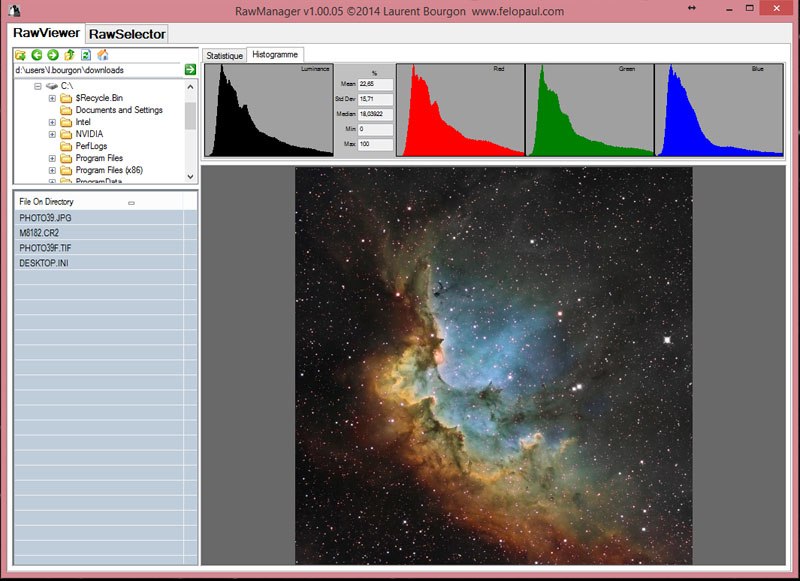Switch to the RawSelector tab
Screen dimensions: 800x581
[127, 34]
